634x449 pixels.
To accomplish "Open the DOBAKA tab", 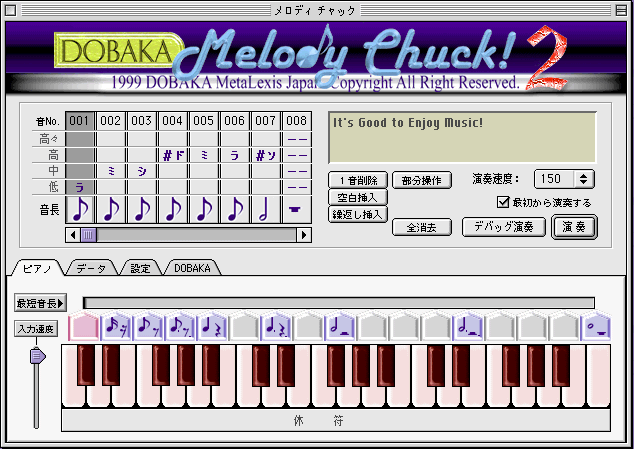I will (192, 268).
